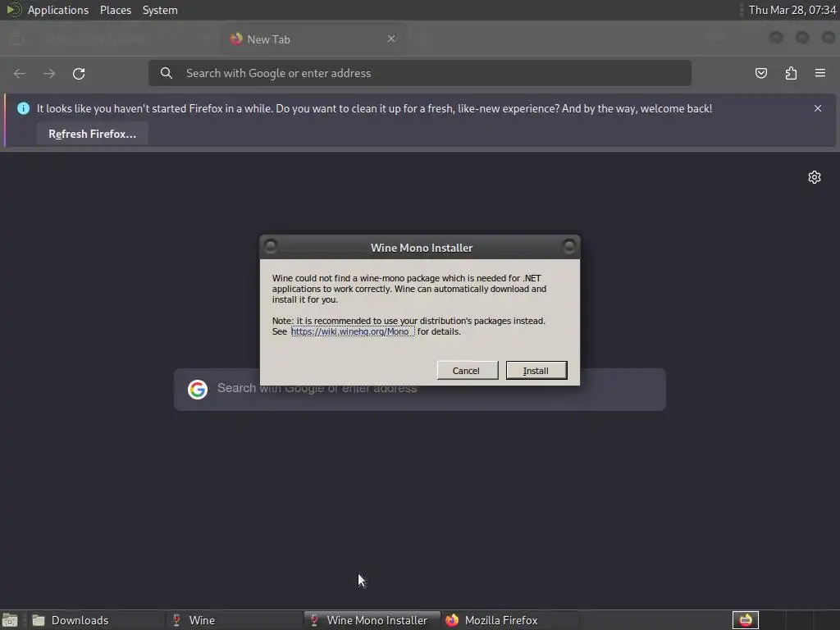This screenshot has height=630, width=840.
Task: Click the Google logo in search box
Action: [197, 390]
